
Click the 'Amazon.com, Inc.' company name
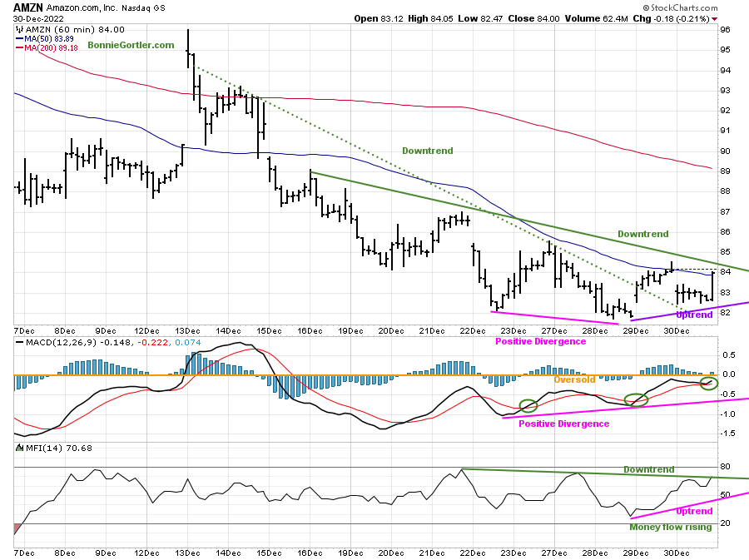[x=82, y=8]
